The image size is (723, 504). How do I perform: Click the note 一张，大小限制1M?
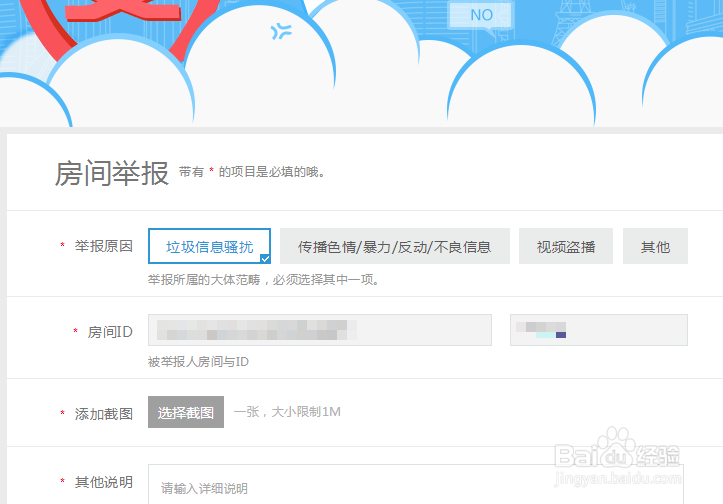pyautogui.click(x=287, y=412)
